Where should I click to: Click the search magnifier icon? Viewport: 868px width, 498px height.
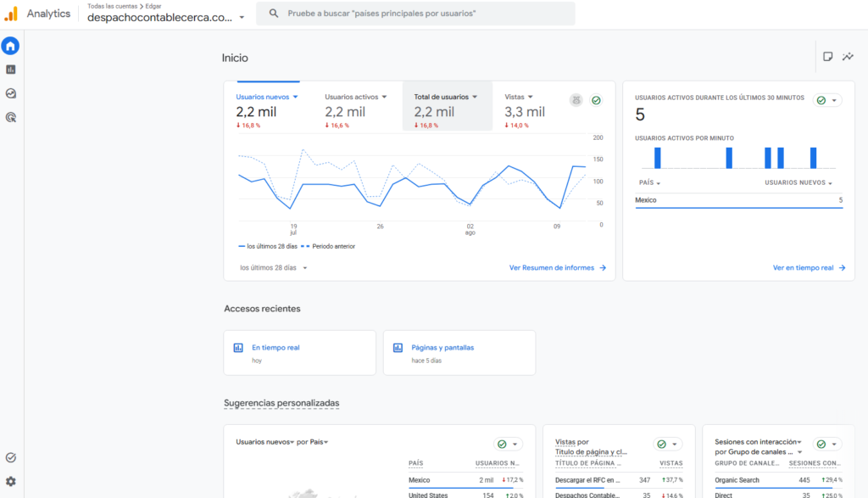274,14
